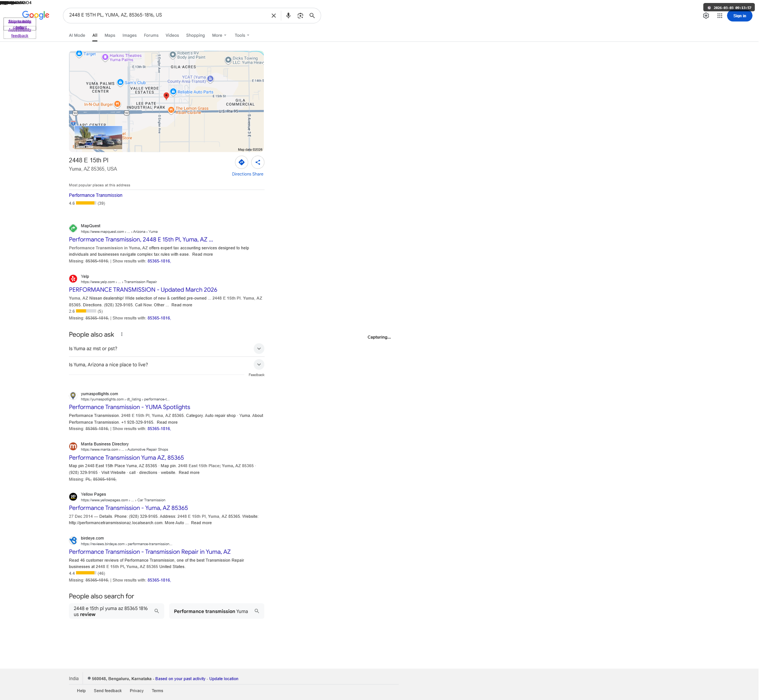Click the Target store map marker
Viewport: 763px width, 700px height.
click(79, 54)
